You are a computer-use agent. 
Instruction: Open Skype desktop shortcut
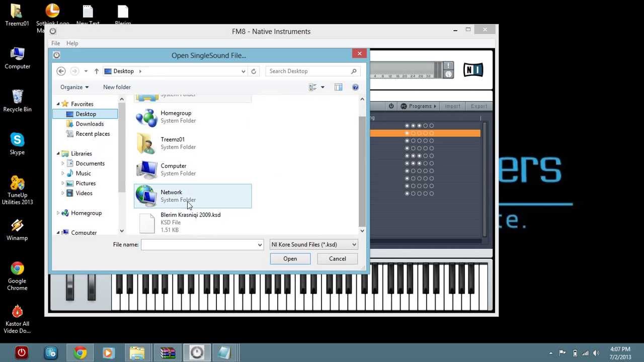[17, 144]
